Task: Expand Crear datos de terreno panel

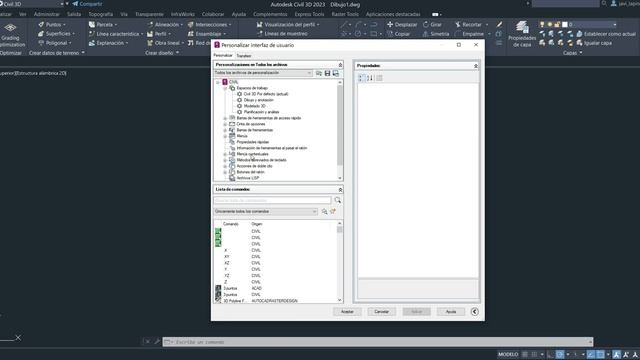Action: (57, 53)
